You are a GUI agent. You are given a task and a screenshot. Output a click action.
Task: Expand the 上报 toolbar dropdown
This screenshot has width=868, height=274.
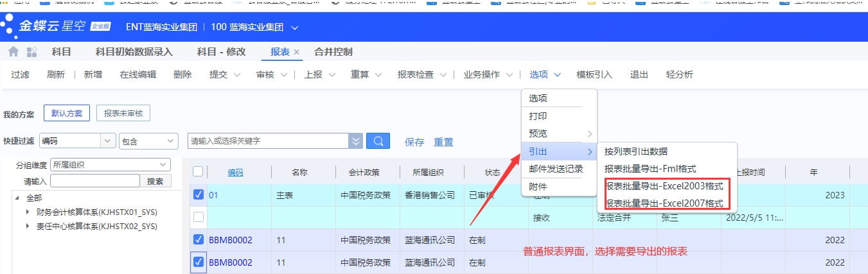331,74
